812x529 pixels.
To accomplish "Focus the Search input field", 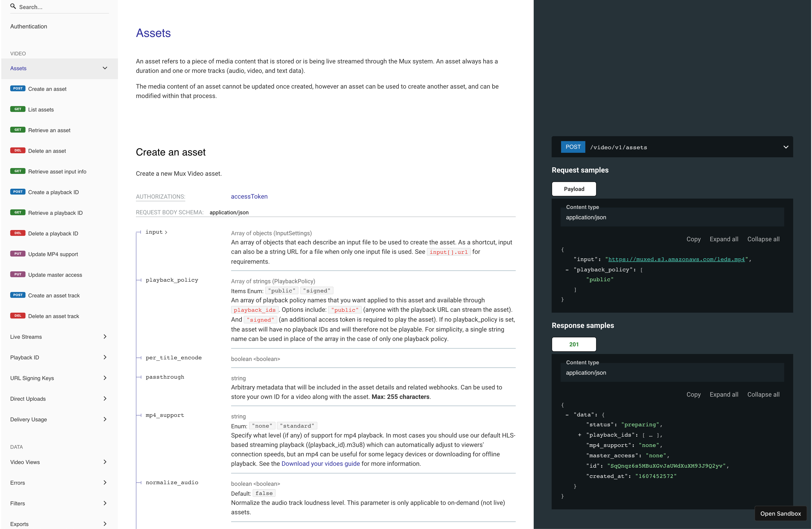I will (61, 7).
